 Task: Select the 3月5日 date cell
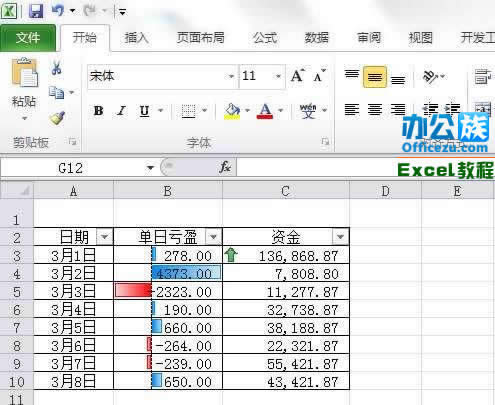73,328
